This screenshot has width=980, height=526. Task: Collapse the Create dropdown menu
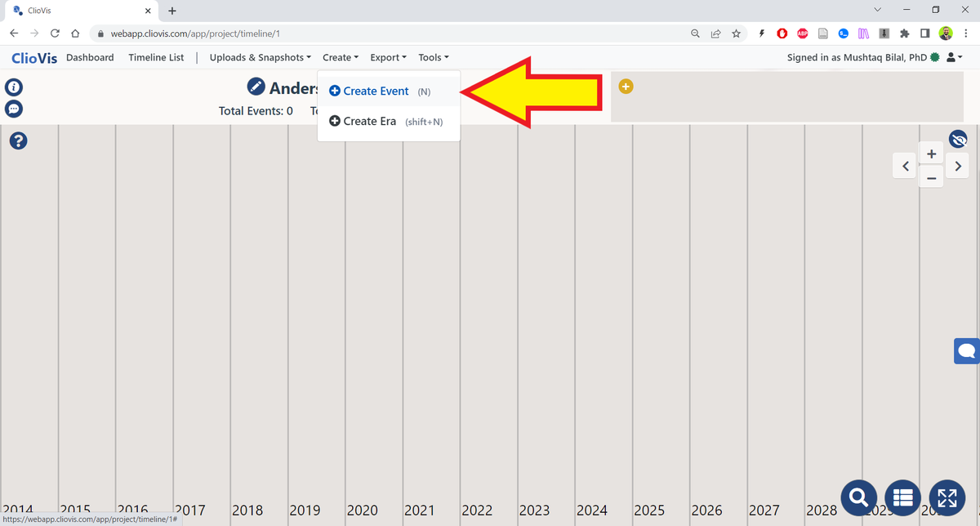[x=341, y=57]
